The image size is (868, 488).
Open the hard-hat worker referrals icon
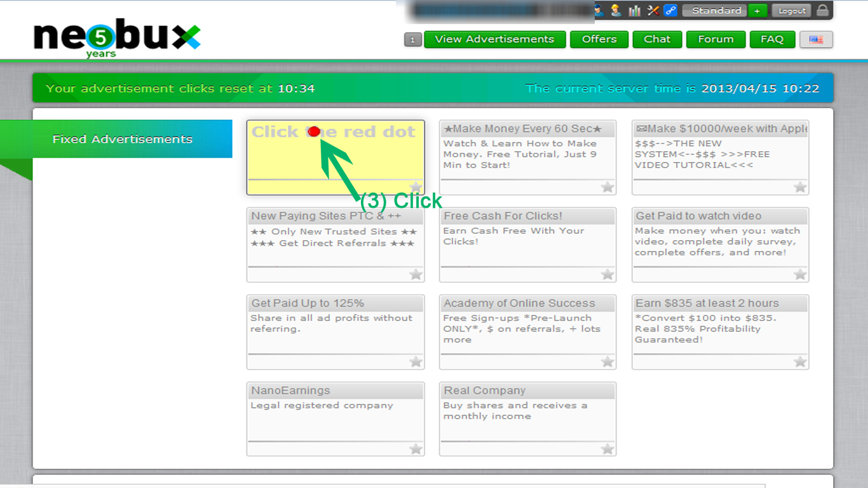tap(616, 10)
